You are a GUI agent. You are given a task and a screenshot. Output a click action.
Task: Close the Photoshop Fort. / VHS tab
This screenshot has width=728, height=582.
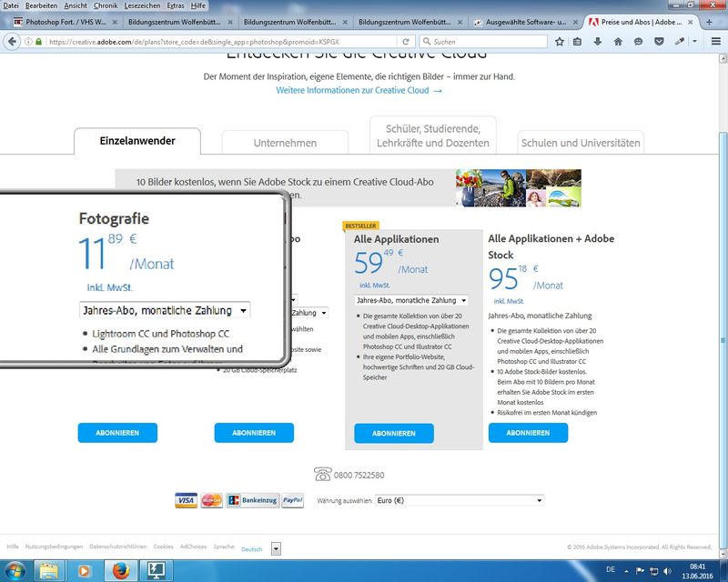115,22
